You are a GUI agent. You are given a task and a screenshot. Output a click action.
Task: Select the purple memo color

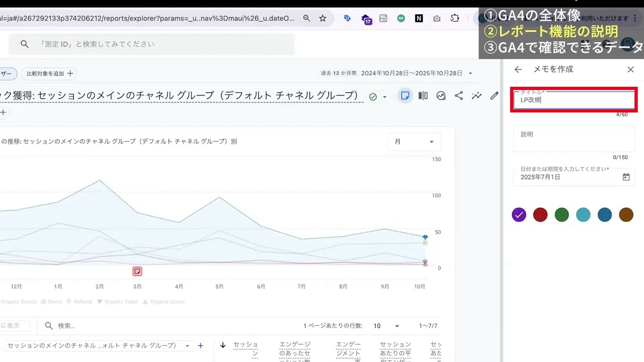coord(519,215)
